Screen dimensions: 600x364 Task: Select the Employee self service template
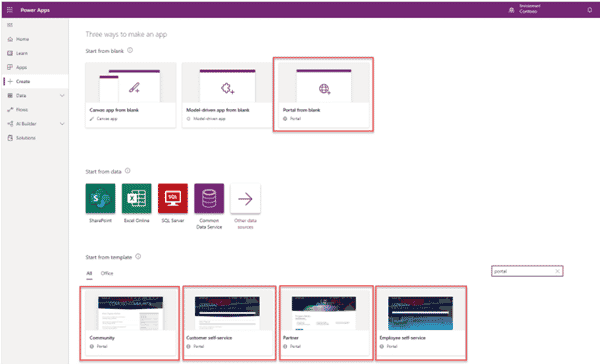click(421, 323)
